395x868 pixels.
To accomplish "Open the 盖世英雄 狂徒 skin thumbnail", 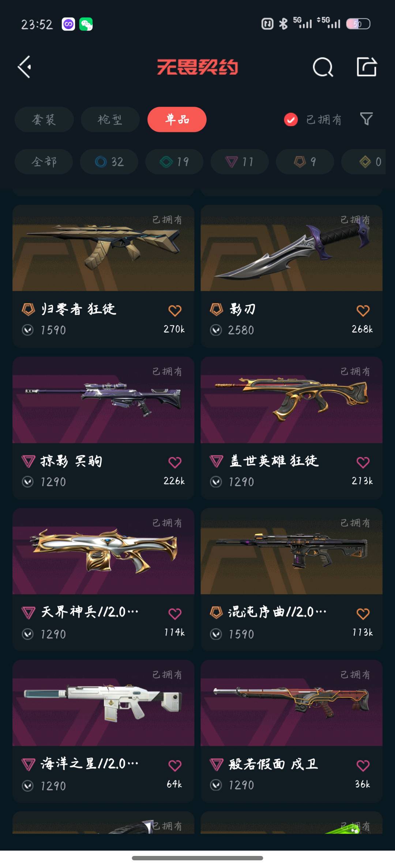I will tap(291, 400).
